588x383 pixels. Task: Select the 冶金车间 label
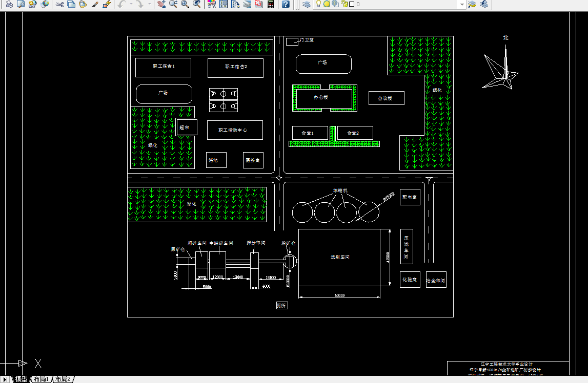[x=436, y=281]
